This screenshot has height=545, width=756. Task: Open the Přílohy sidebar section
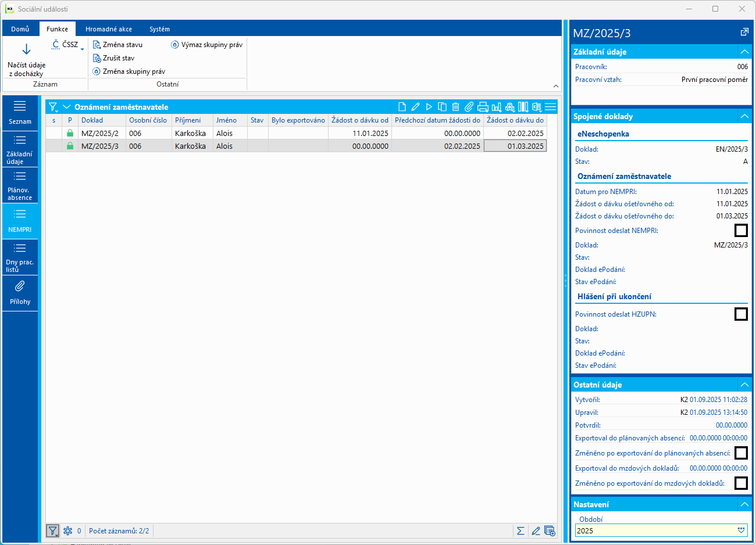(x=20, y=293)
